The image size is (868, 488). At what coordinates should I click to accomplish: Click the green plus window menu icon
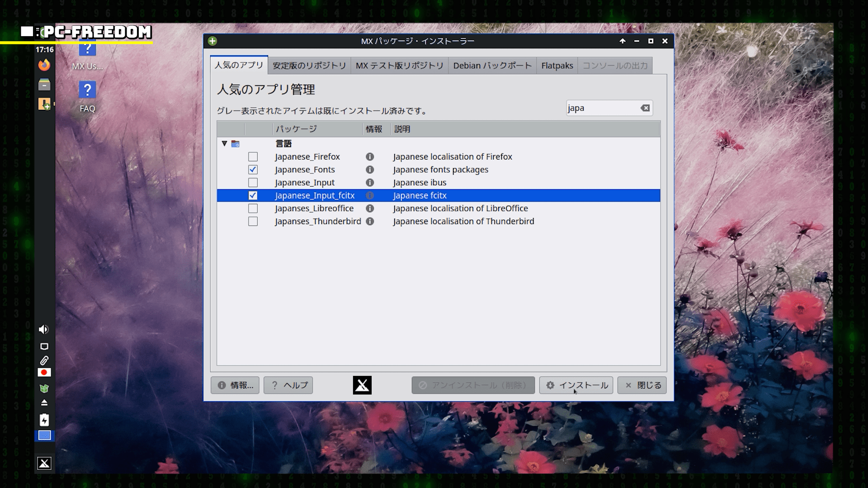(212, 41)
